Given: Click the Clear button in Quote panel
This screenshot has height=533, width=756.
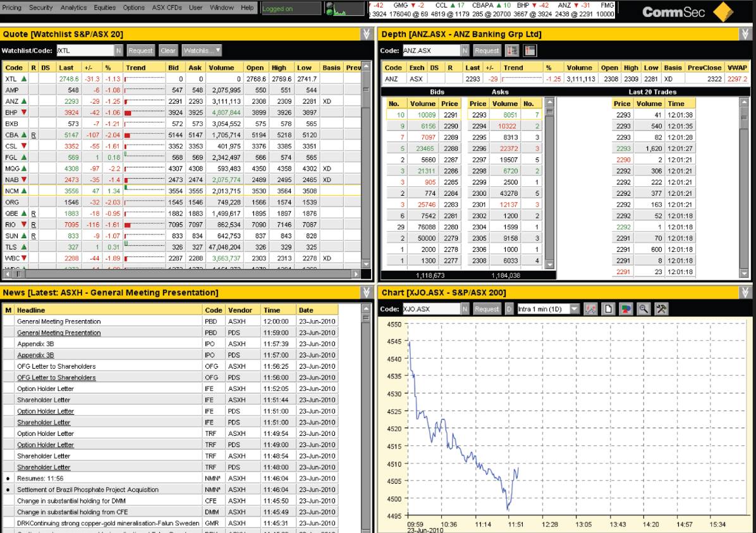Looking at the screenshot, I should pyautogui.click(x=168, y=51).
